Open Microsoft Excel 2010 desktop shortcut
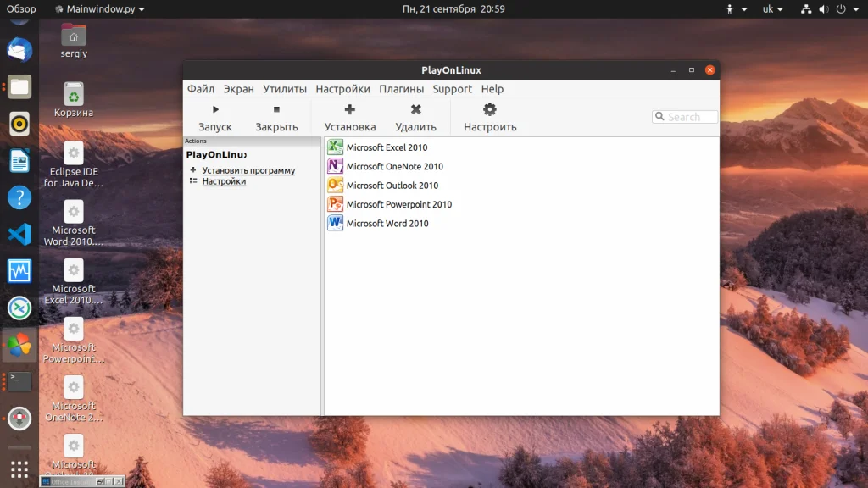 tap(74, 282)
